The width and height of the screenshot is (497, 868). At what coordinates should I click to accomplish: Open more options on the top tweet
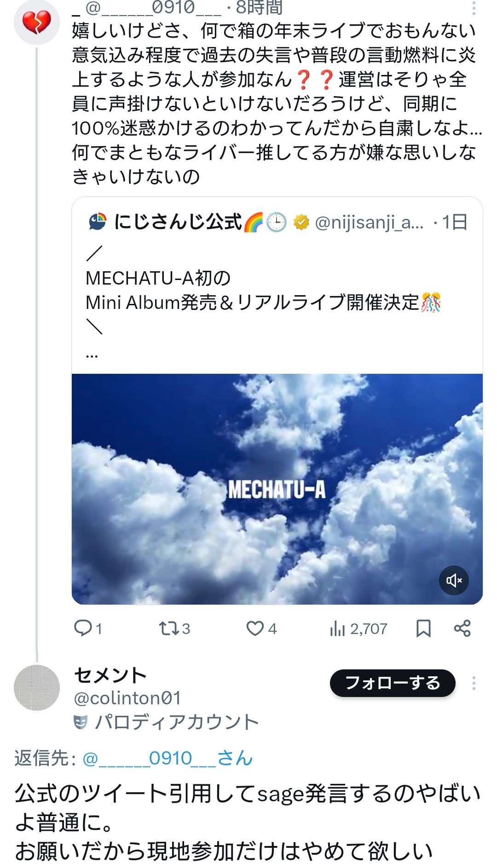tap(474, 7)
